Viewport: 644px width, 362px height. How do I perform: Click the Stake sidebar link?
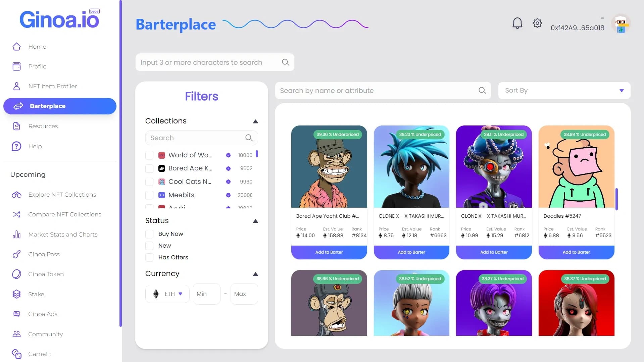tap(36, 294)
